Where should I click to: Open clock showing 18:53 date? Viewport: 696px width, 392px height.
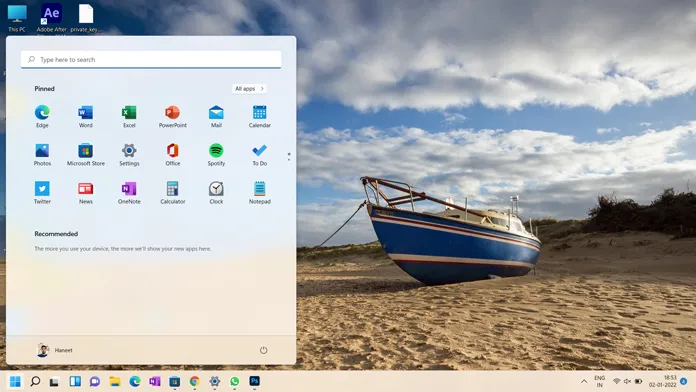point(662,381)
